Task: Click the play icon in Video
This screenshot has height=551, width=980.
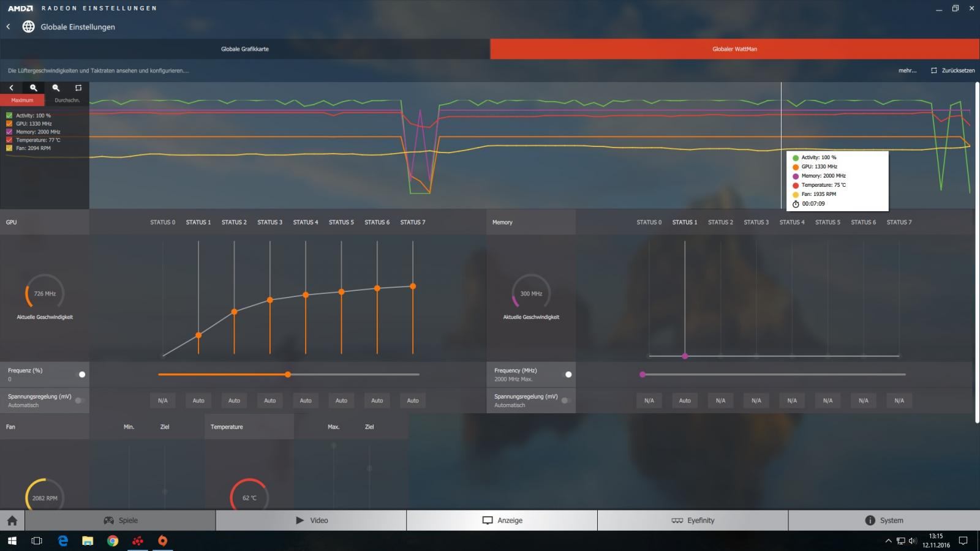Action: [x=300, y=520]
